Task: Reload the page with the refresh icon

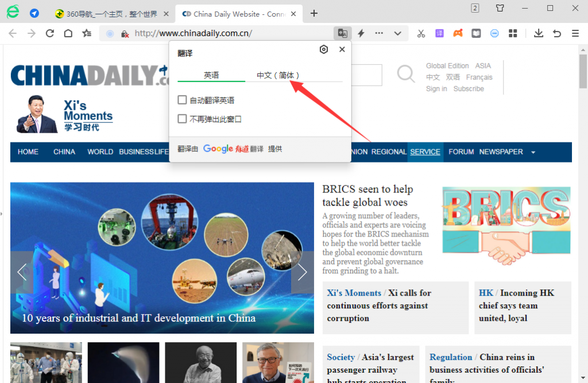Action: (x=50, y=33)
